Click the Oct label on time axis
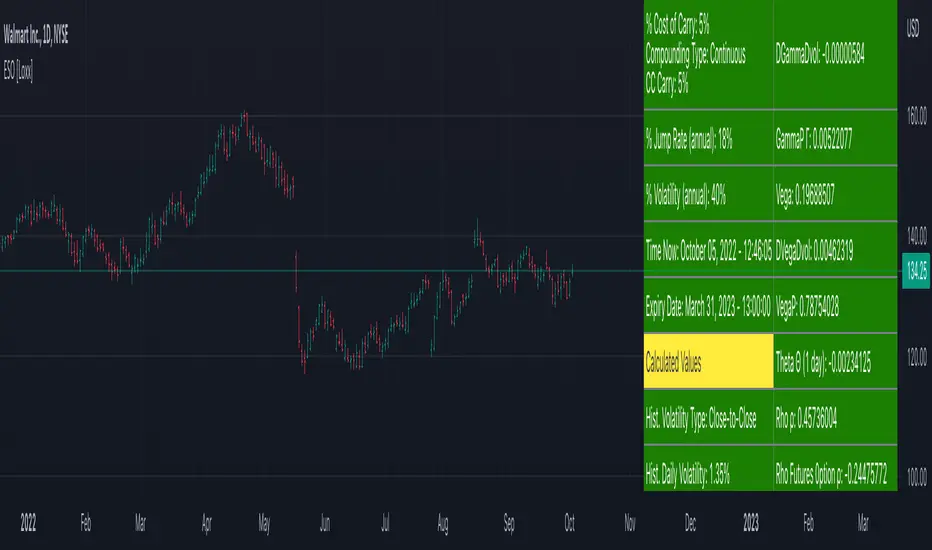The height and width of the screenshot is (550, 932). click(569, 523)
